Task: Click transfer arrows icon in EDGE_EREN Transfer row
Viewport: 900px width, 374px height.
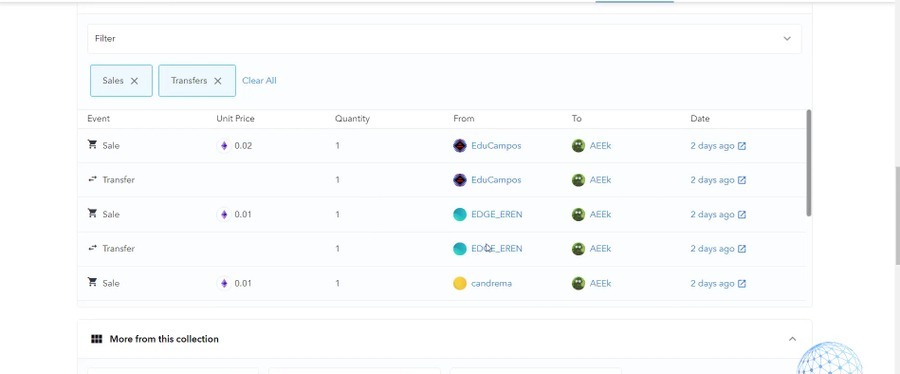Action: click(92, 248)
